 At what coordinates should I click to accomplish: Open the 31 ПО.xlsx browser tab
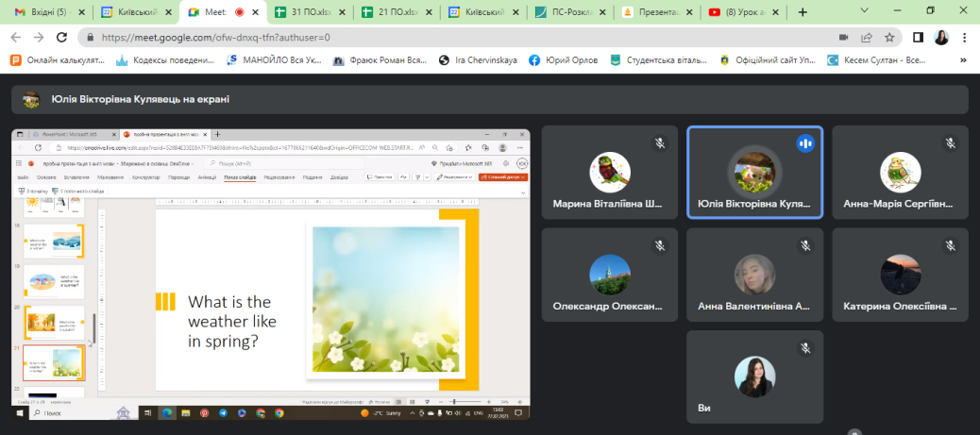point(309,12)
